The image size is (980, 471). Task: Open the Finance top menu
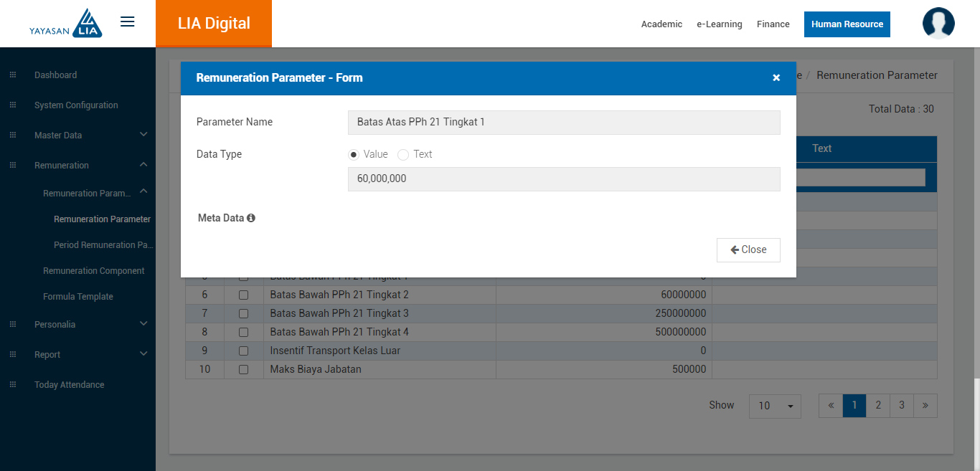773,24
